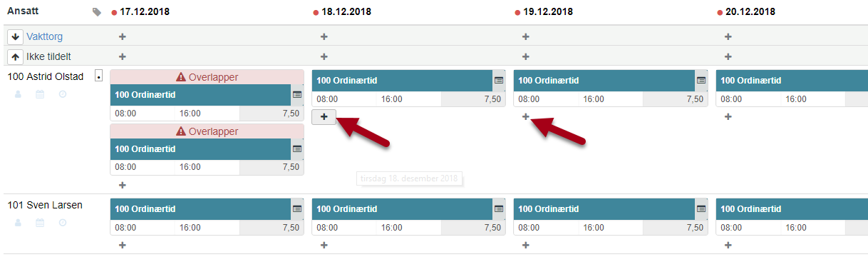Select the 101 Sven Larsen employee name
This screenshot has height=257, width=868.
[x=45, y=205]
